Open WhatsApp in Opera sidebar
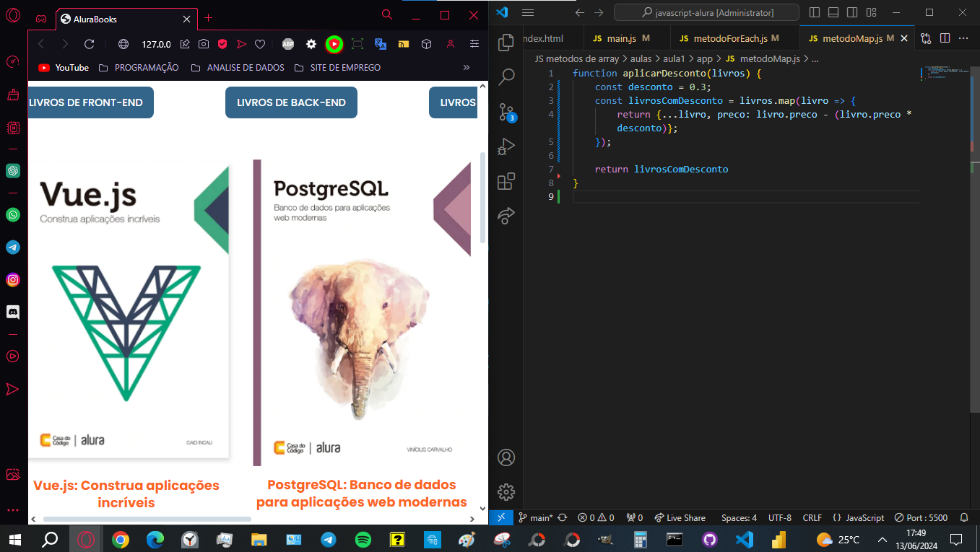The width and height of the screenshot is (980, 552). click(x=13, y=214)
